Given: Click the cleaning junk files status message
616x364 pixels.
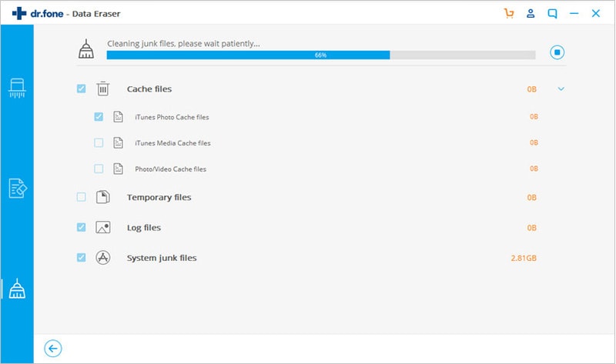Looking at the screenshot, I should click(183, 44).
